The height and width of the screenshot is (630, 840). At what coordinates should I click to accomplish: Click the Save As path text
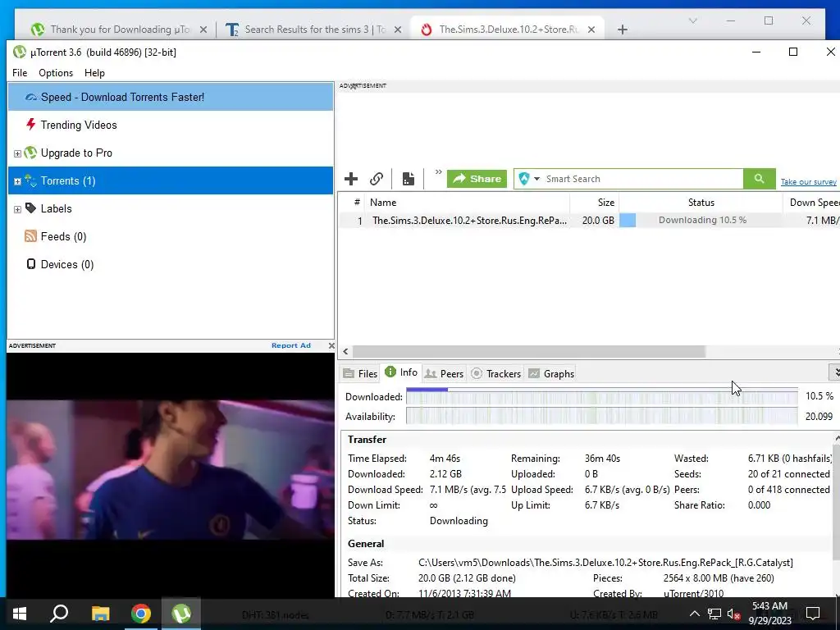coord(605,563)
